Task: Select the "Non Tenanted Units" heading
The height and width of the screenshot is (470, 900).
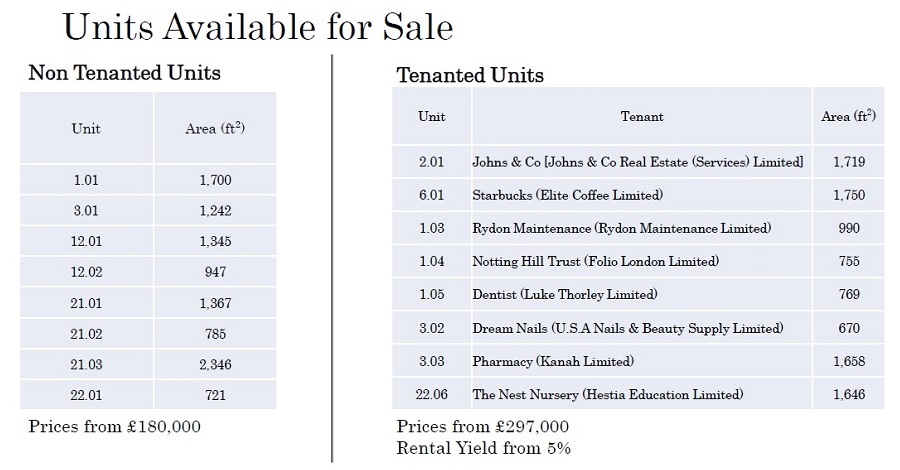Action: [125, 73]
